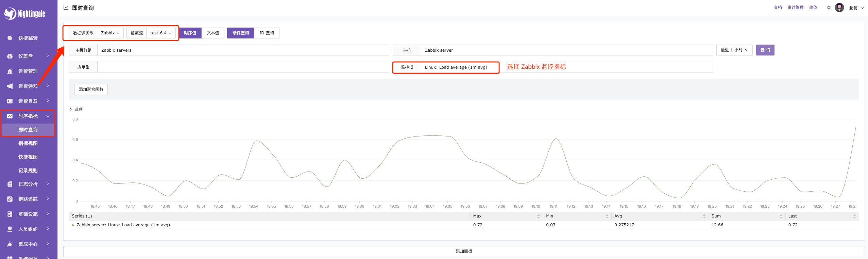
Task: Sort by Sum column arrows
Action: 781,216
